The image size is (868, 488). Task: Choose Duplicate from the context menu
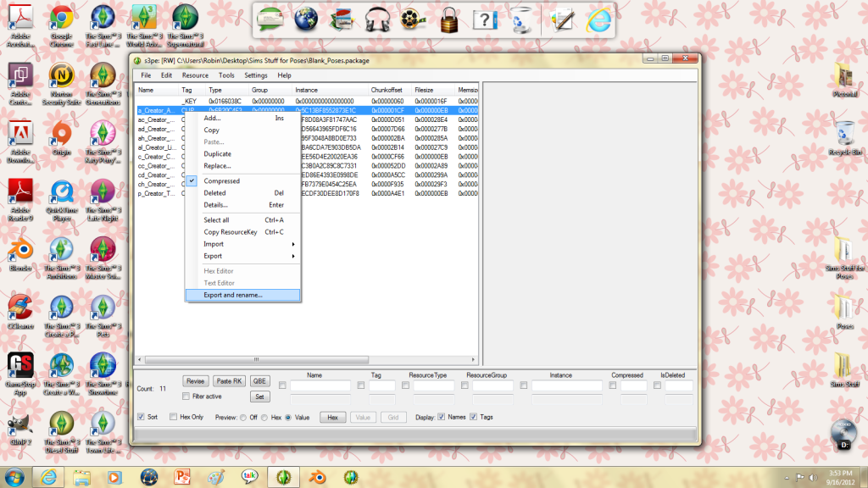[243, 154]
